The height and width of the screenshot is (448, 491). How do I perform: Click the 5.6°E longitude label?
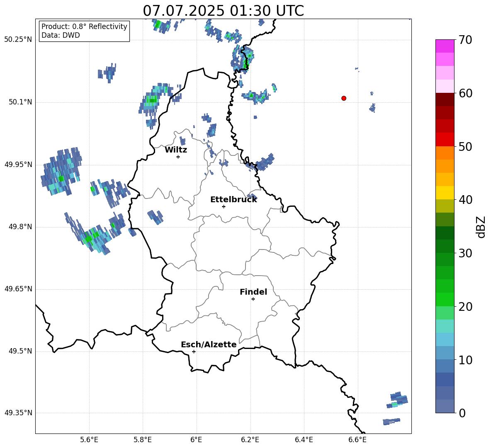click(x=89, y=440)
